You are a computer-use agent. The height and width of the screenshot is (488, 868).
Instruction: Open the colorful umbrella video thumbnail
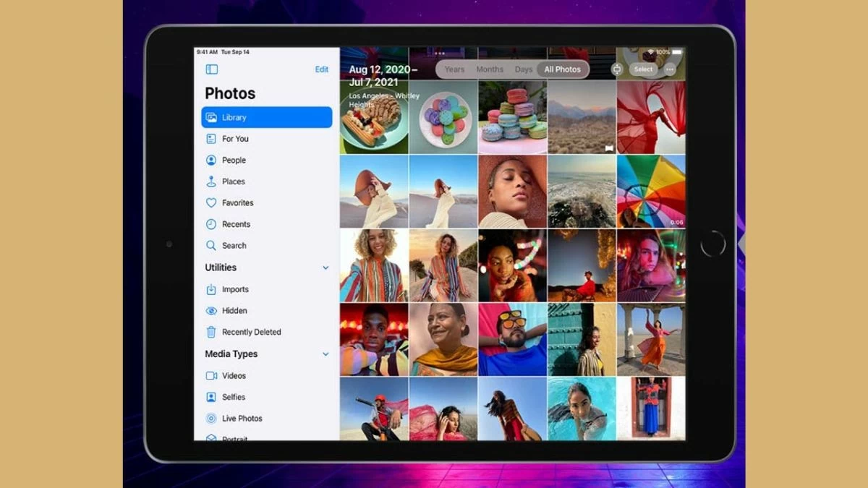650,192
